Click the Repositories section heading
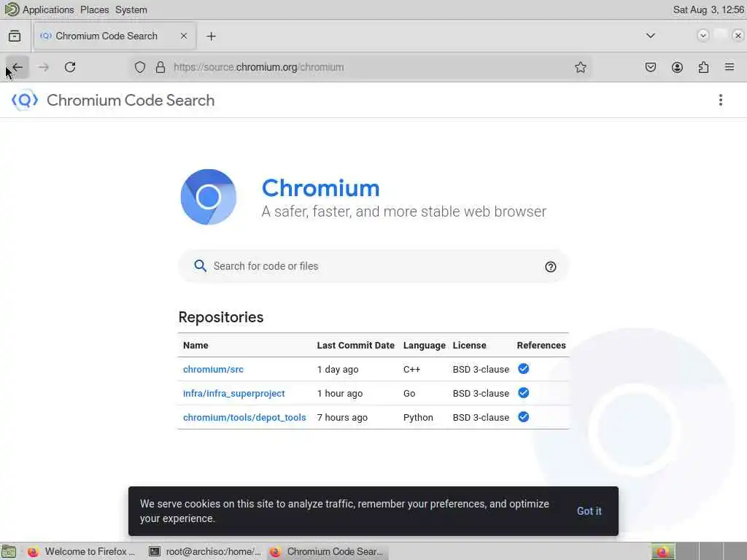The height and width of the screenshot is (560, 747). (x=220, y=317)
